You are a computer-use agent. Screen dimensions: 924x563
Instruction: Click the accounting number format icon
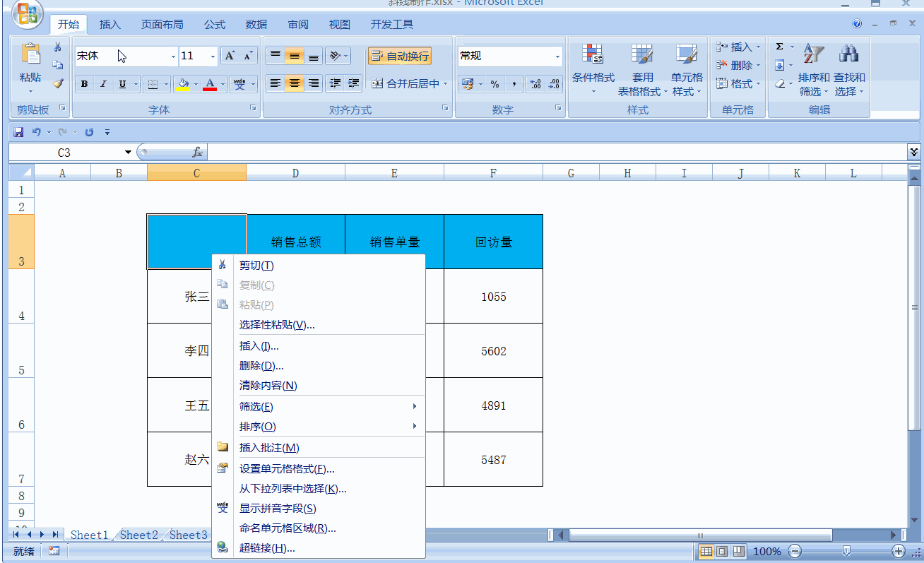click(467, 84)
